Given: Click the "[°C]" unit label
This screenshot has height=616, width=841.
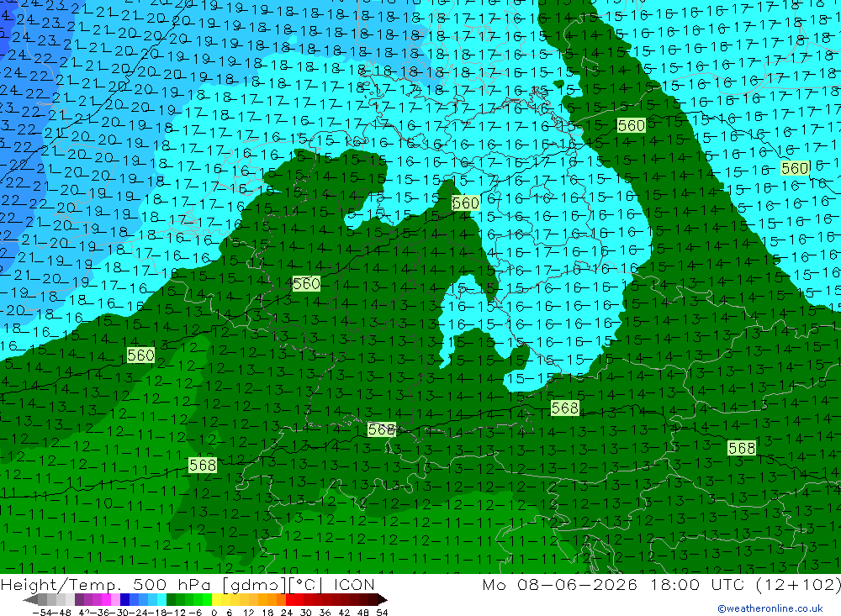Looking at the screenshot, I should click(306, 584).
